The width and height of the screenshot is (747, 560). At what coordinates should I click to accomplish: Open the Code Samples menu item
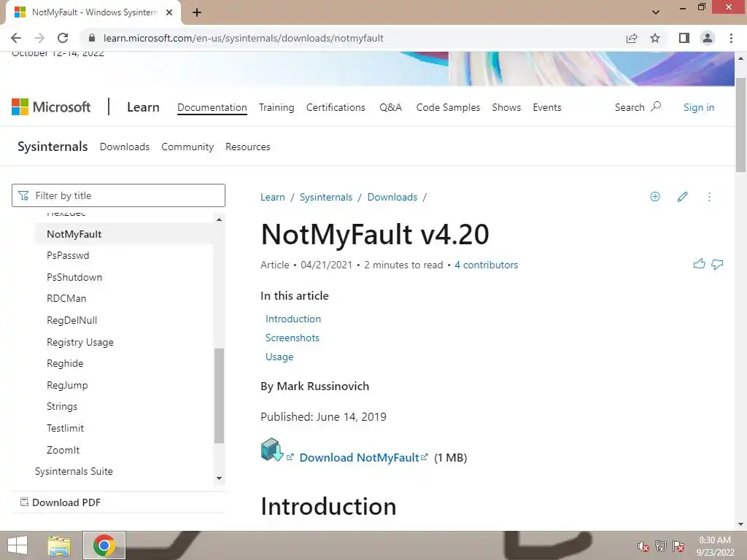[x=449, y=108]
